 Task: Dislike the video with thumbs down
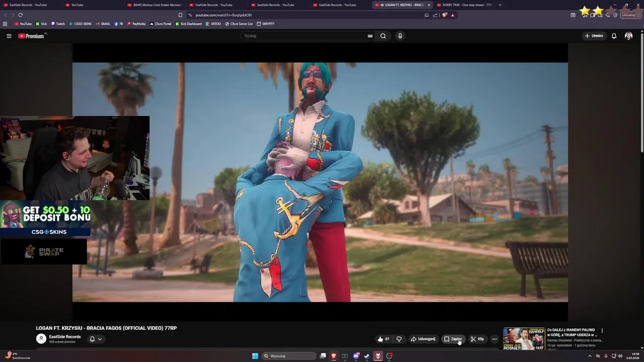click(399, 339)
